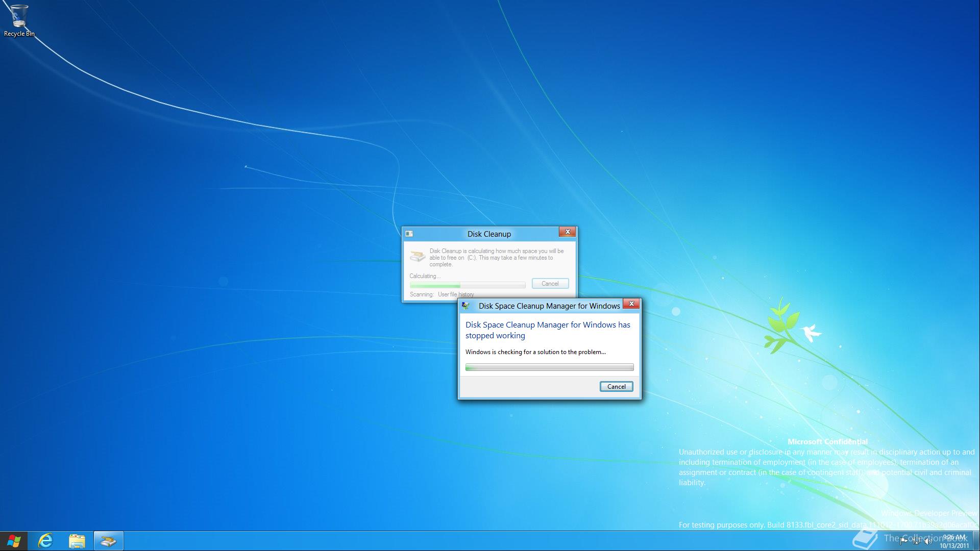
Task: Open the network tray icon
Action: click(916, 541)
